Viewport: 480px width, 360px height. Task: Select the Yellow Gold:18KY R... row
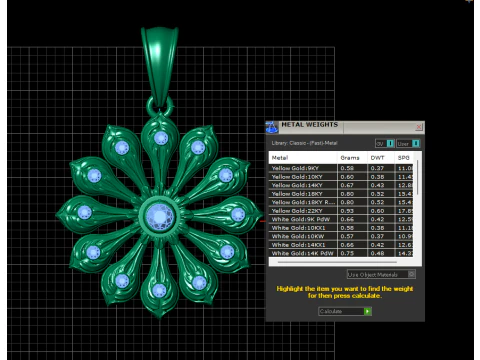(x=341, y=202)
